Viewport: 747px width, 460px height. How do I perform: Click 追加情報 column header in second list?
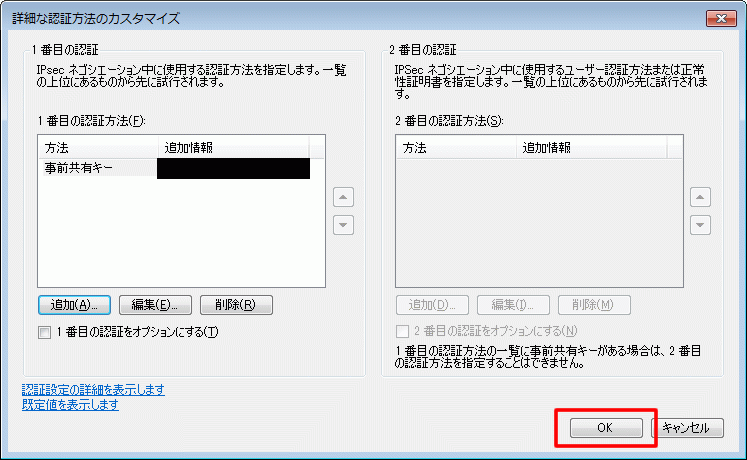(x=592, y=148)
